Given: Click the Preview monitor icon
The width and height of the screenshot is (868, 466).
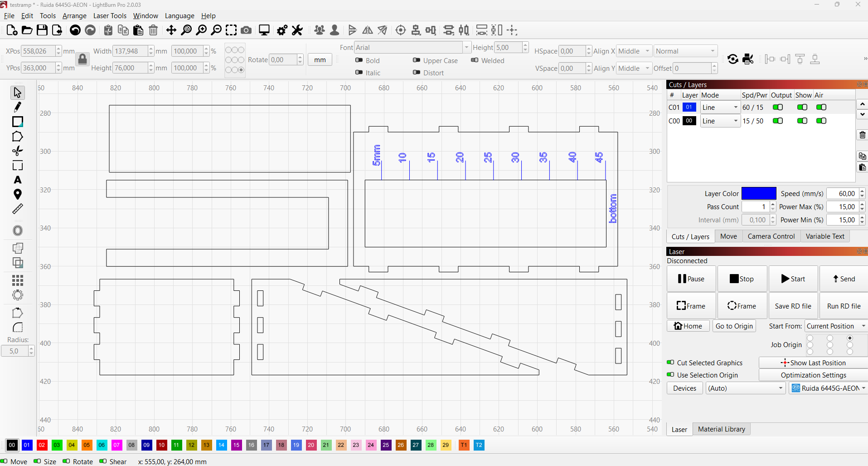Looking at the screenshot, I should point(264,30).
